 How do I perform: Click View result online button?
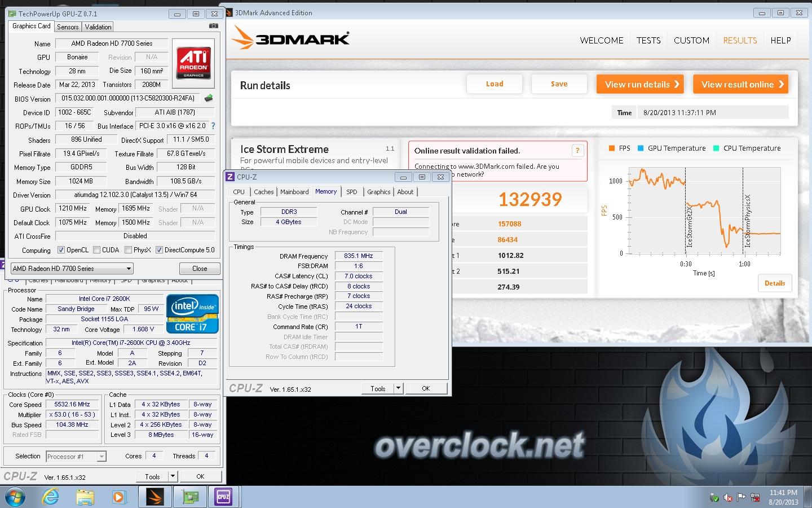(740, 84)
